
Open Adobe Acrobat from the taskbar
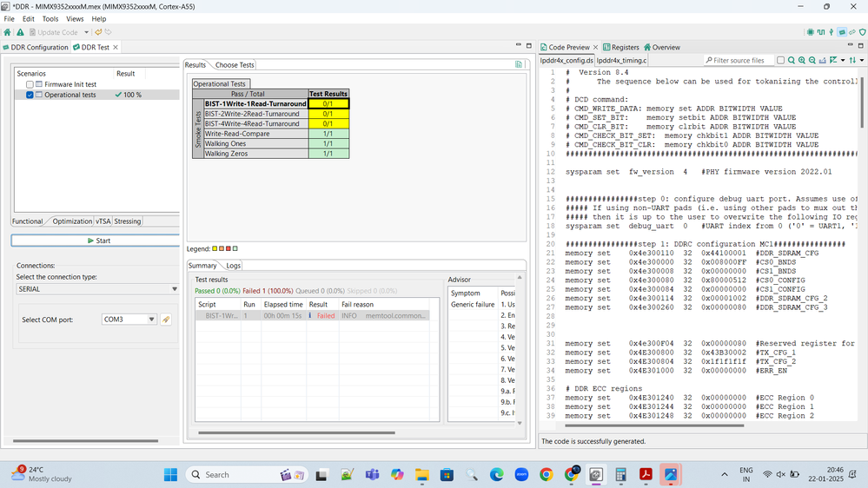(646, 475)
